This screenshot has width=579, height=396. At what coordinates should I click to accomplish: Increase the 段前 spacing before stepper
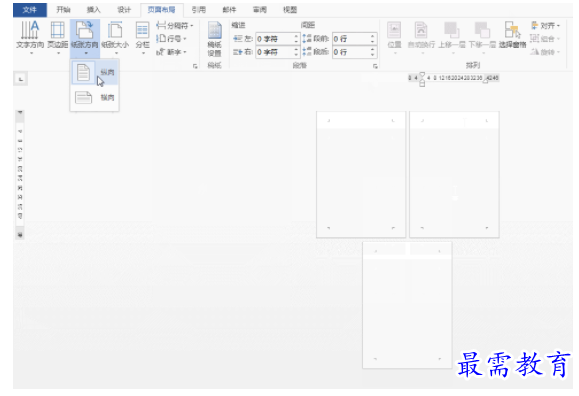pyautogui.click(x=373, y=36)
